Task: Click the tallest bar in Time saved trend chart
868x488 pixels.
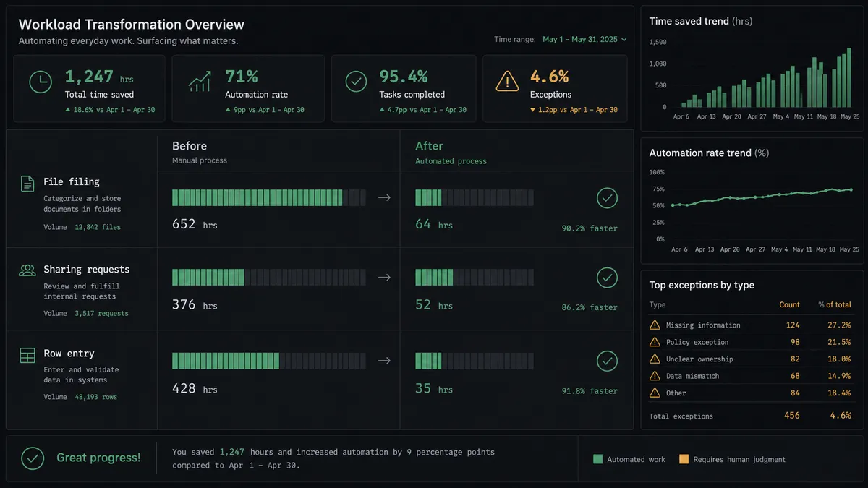Action: (x=848, y=78)
